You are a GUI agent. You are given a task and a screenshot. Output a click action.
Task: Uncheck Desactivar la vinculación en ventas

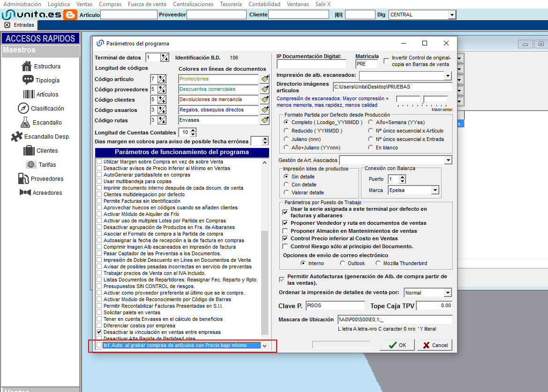pos(99,332)
